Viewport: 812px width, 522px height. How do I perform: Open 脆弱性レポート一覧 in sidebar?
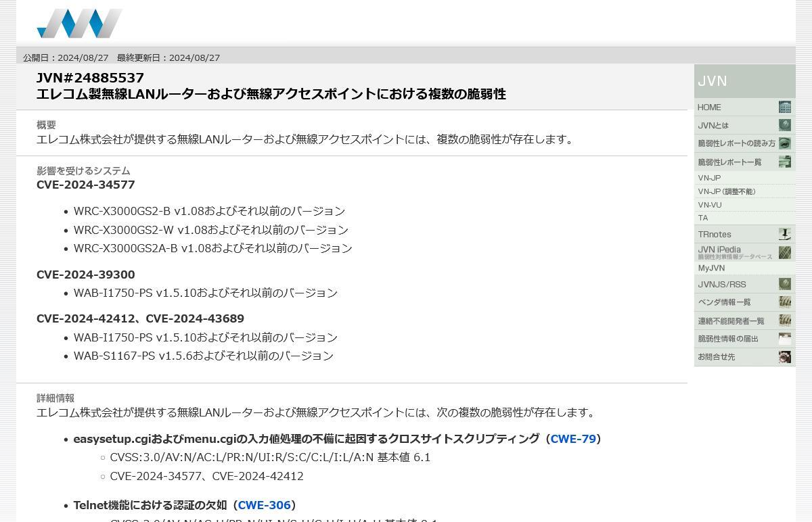point(744,162)
